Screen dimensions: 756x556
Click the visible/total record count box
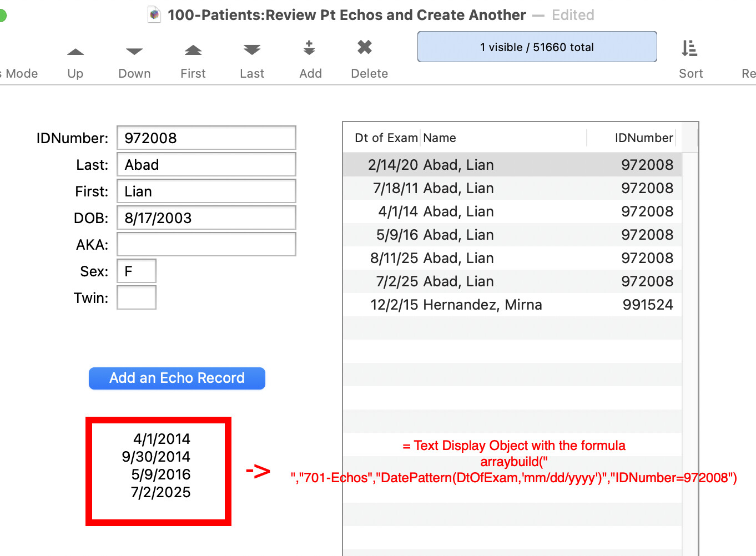pos(537,47)
